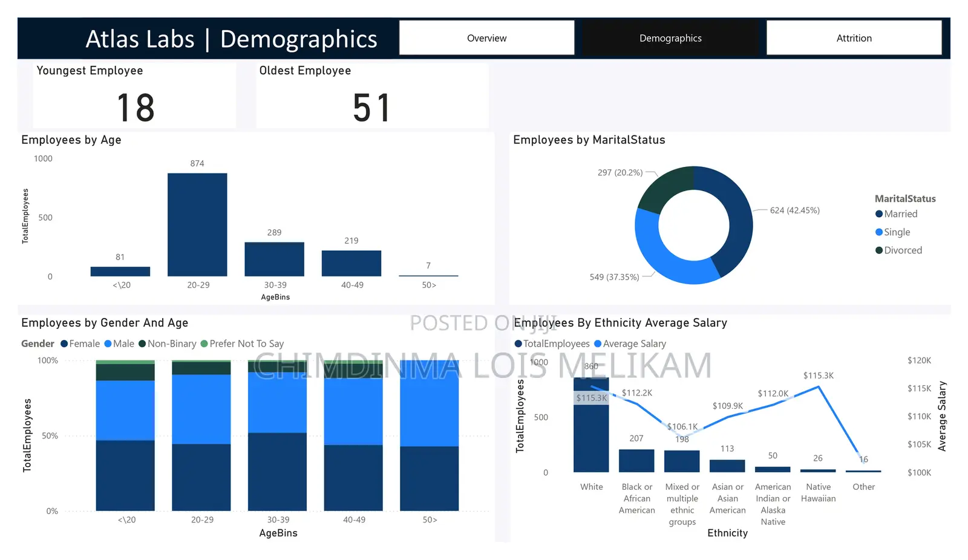Click the Youngest Employee card value 18
Screen dimensions: 968x560
(x=136, y=108)
